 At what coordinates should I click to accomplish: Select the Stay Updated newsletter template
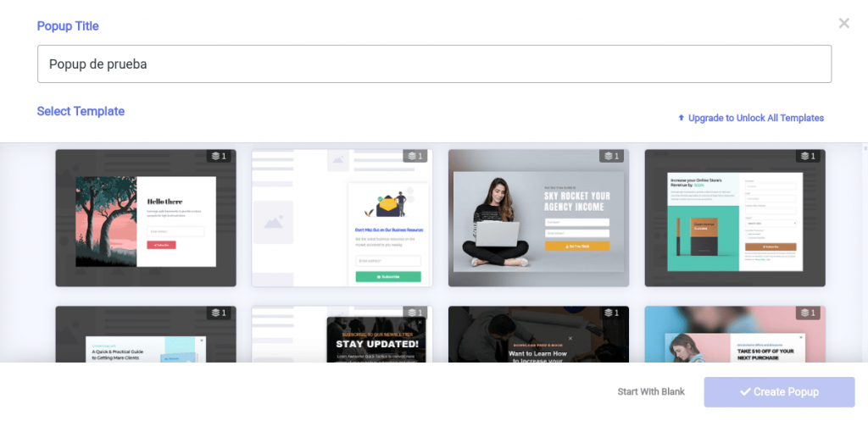342,334
